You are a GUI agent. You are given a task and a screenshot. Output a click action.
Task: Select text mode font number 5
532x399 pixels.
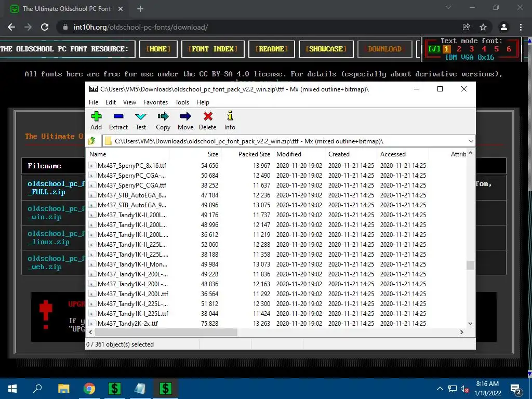pos(496,49)
